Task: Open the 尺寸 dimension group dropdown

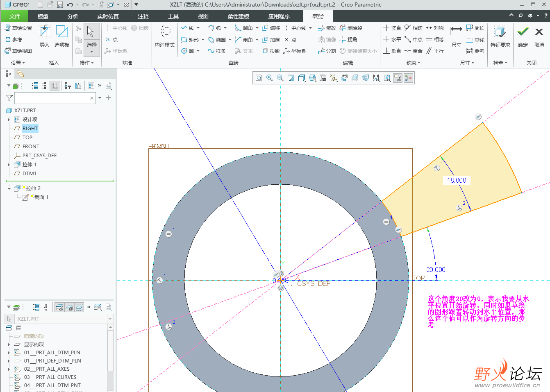Action: pyautogui.click(x=467, y=63)
